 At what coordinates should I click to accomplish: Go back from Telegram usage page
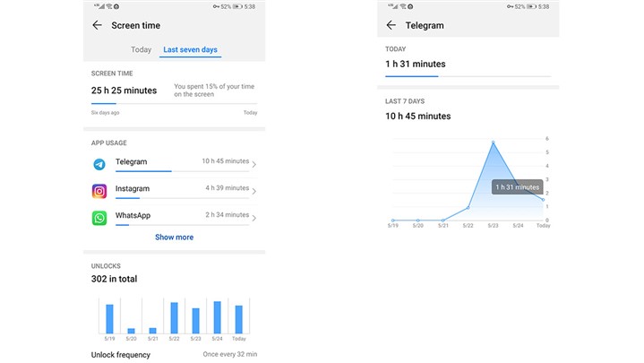[391, 25]
